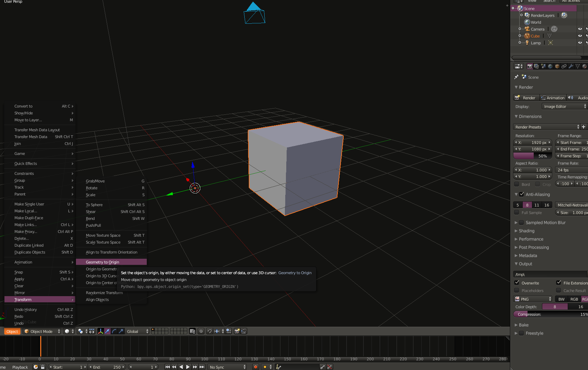Open the Snap submenu in Object menu
Image resolution: width=588 pixels, height=370 pixels.
(x=40, y=272)
